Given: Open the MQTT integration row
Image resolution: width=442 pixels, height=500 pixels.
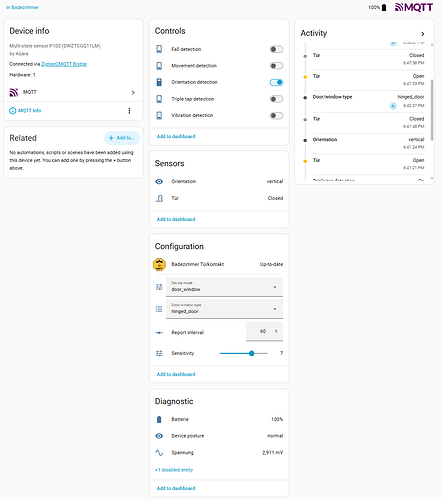Looking at the screenshot, I should [73, 92].
